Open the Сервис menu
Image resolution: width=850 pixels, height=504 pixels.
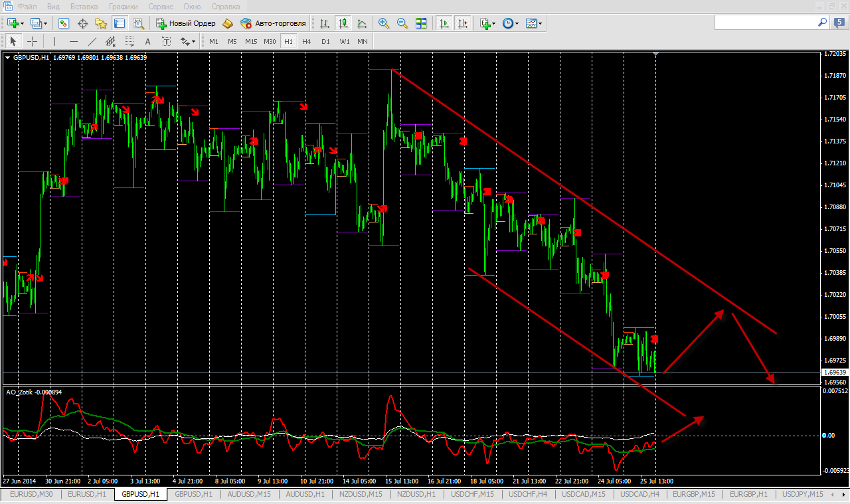161,6
